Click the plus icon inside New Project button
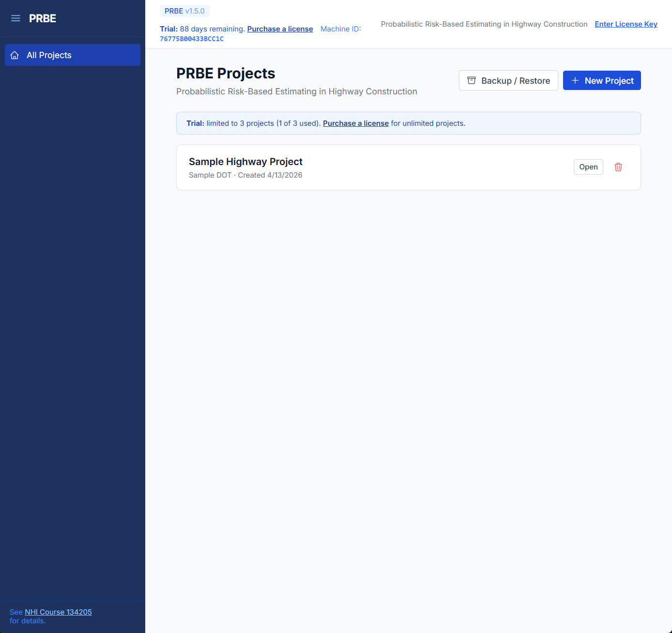Image resolution: width=672 pixels, height=633 pixels. pos(575,80)
